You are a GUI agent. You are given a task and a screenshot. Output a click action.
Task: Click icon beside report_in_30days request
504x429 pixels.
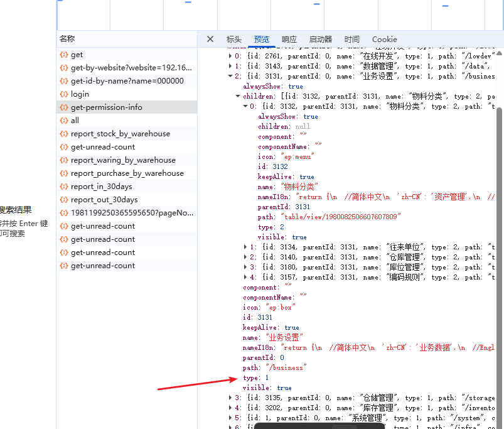[x=64, y=187]
